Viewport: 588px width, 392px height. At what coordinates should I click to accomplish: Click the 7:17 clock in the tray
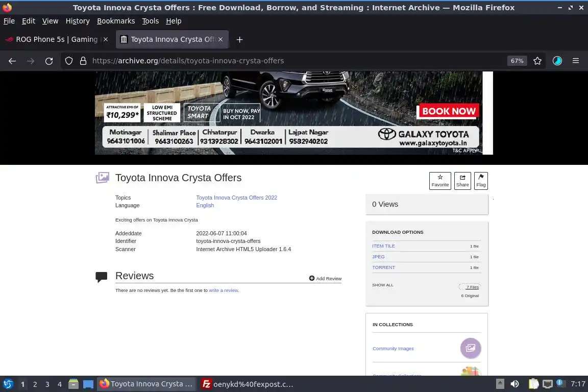[x=578, y=384]
